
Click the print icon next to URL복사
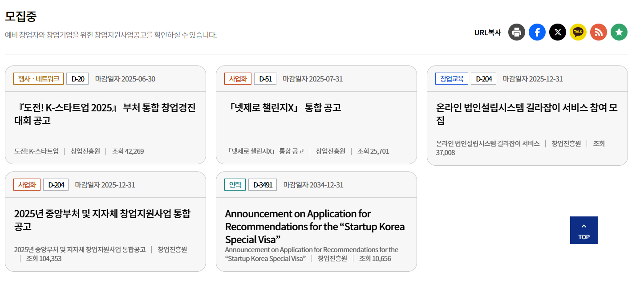(x=516, y=32)
